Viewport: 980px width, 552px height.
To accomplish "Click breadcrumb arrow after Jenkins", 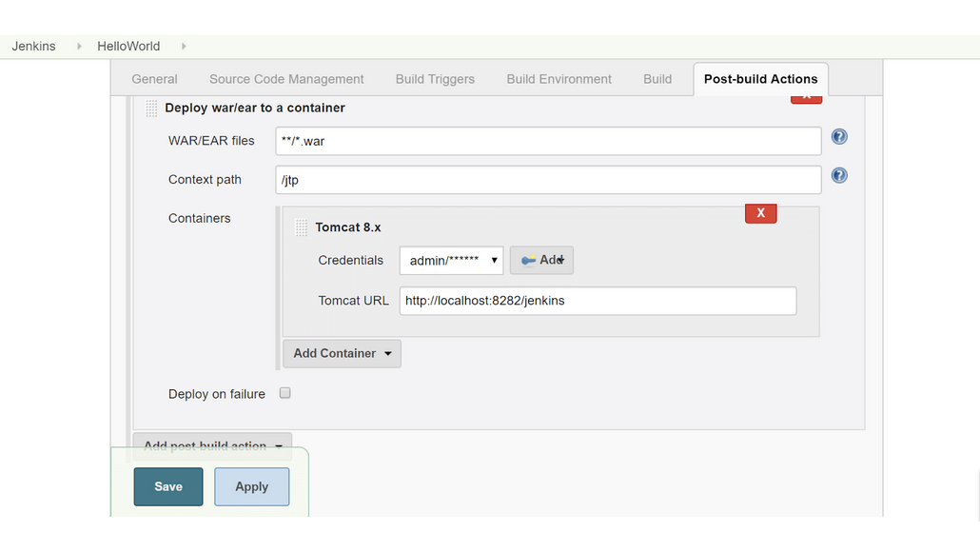I will [x=79, y=47].
